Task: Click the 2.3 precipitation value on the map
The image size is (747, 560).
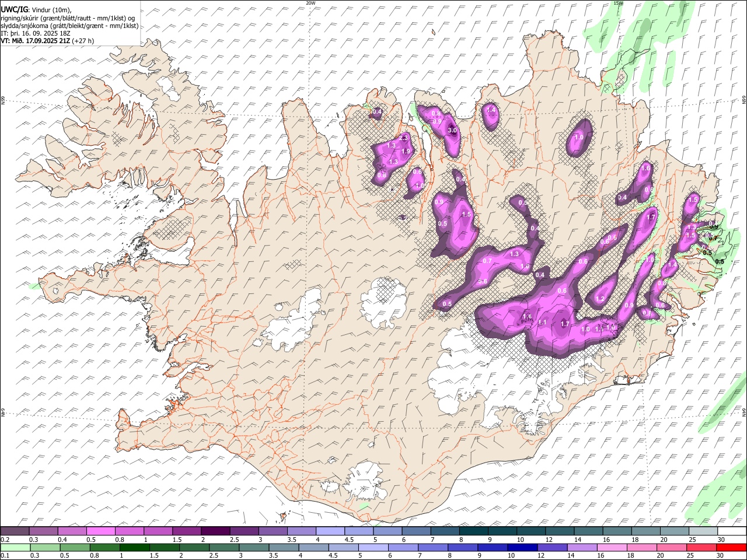Action: pos(403,138)
